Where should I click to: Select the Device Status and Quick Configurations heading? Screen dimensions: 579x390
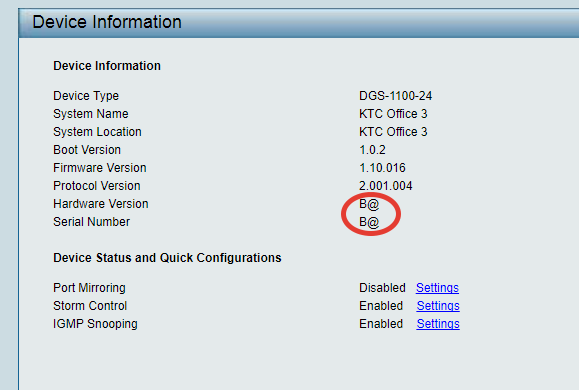[167, 258]
